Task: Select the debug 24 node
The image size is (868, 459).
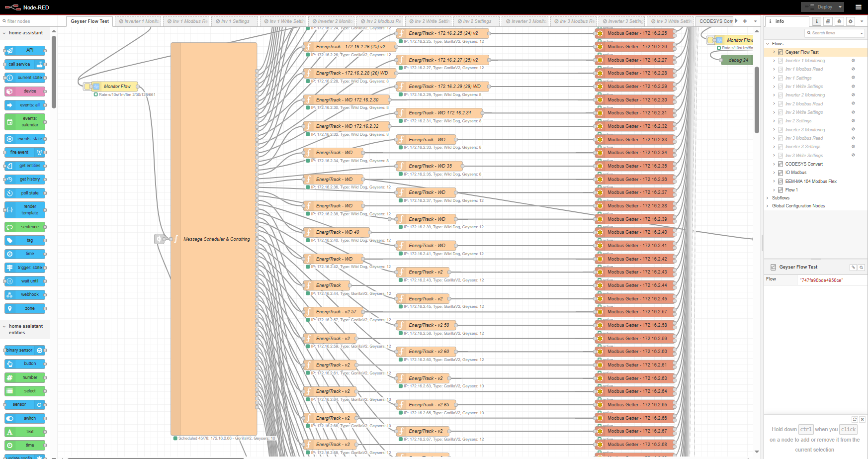Action: click(738, 60)
